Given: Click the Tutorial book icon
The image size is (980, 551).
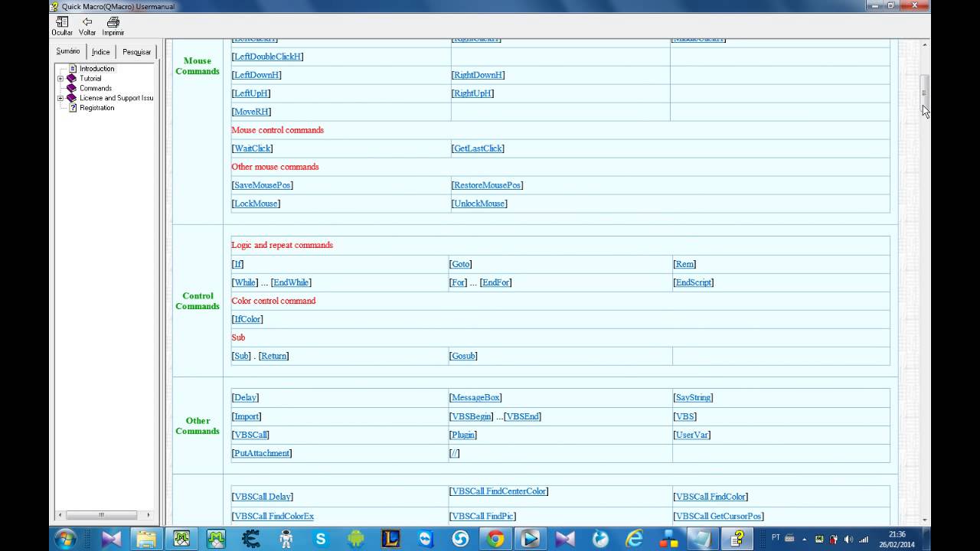Looking at the screenshot, I should pos(72,78).
